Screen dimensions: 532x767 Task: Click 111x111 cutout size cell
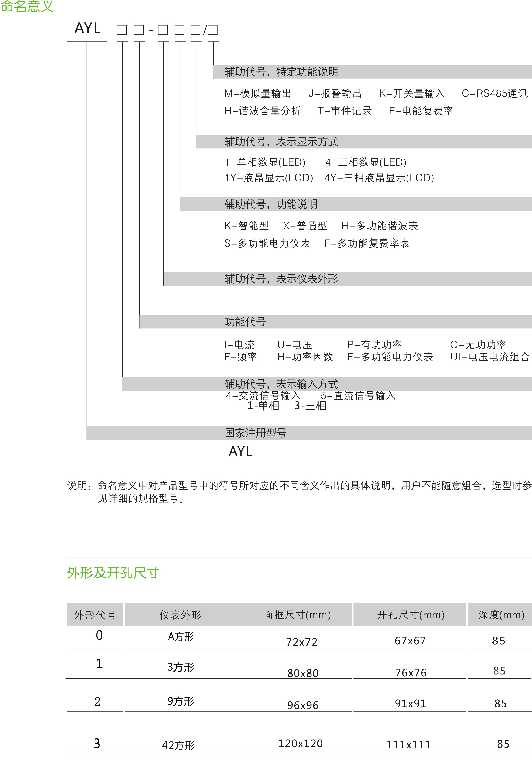[x=409, y=745]
